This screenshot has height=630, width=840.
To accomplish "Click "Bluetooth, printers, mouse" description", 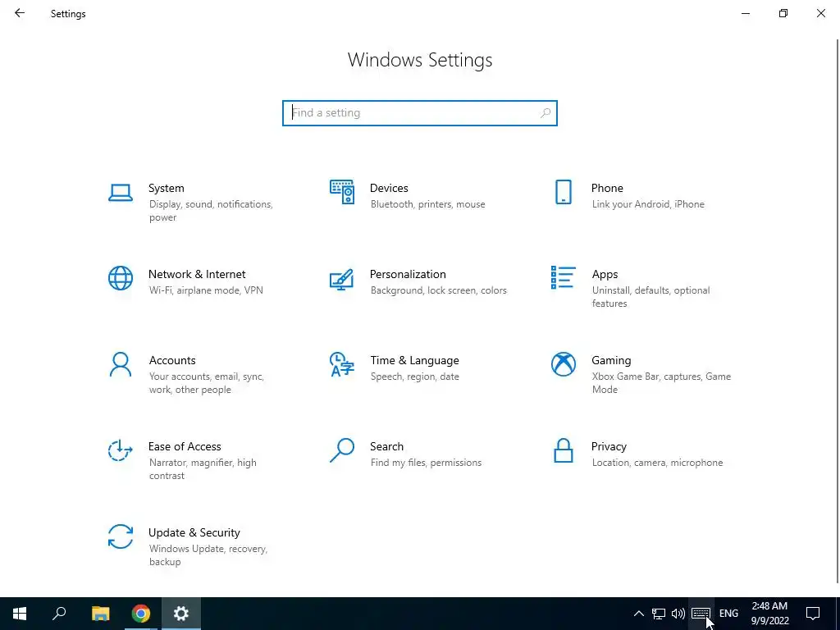I will pyautogui.click(x=427, y=204).
